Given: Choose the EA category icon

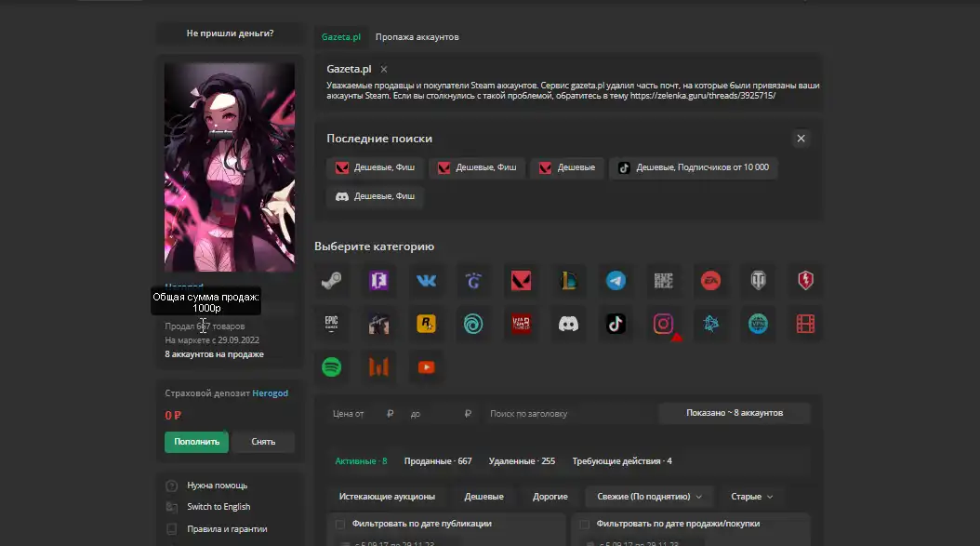Looking at the screenshot, I should tap(710, 281).
